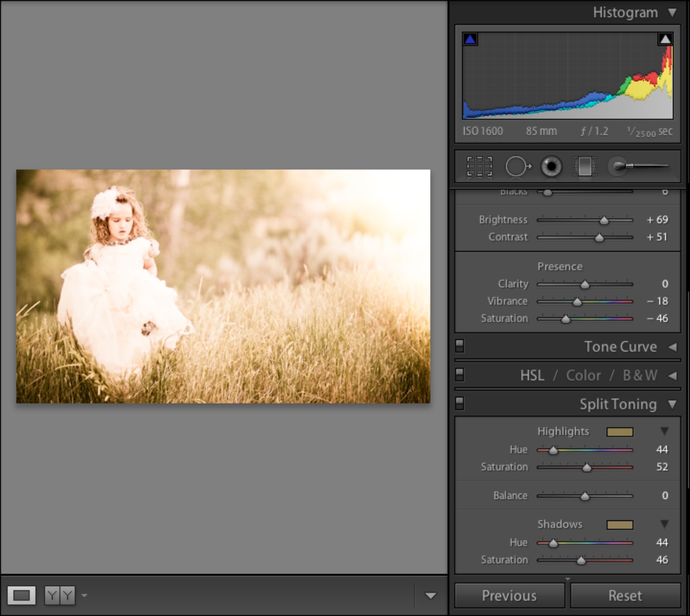The width and height of the screenshot is (690, 616).
Task: Select the Spot Removal tool
Action: coord(518,166)
